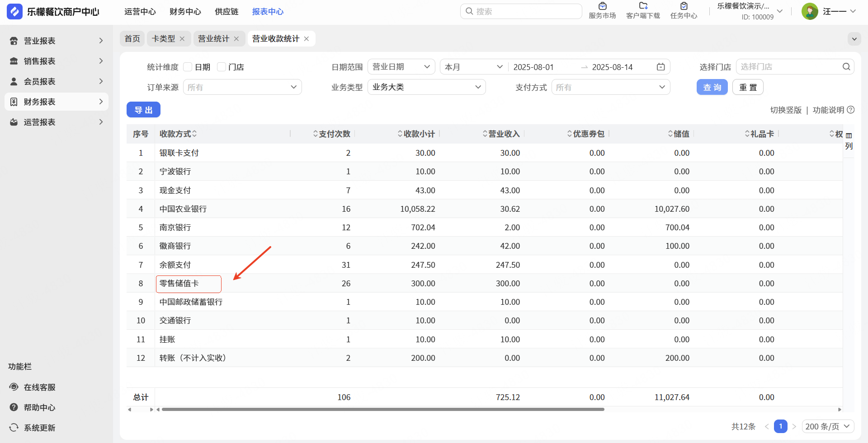
Task: Click the 查询 button
Action: click(712, 87)
